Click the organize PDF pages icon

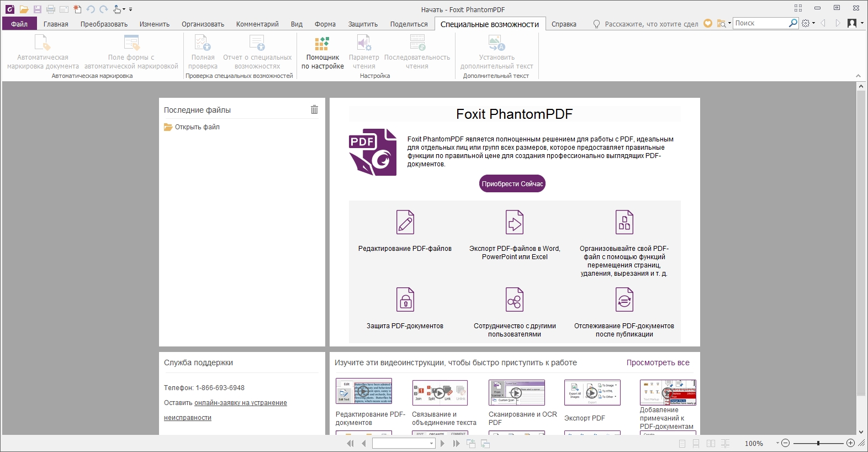tap(624, 222)
